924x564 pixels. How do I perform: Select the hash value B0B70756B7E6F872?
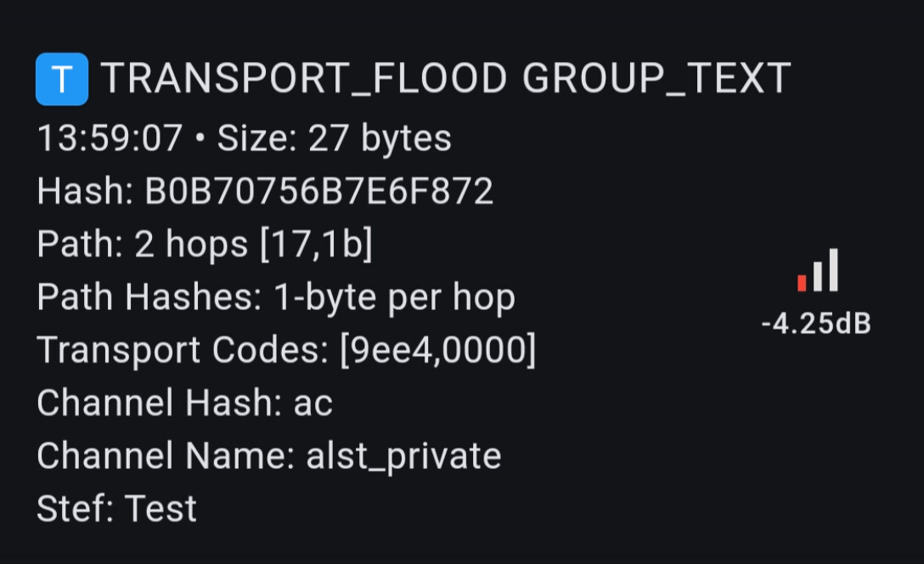[x=319, y=192]
